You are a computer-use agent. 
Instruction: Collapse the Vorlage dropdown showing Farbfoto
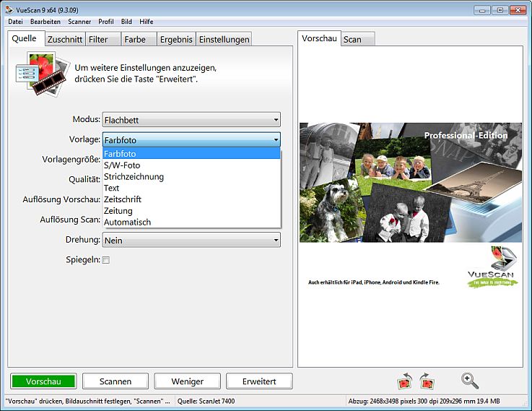click(x=191, y=140)
